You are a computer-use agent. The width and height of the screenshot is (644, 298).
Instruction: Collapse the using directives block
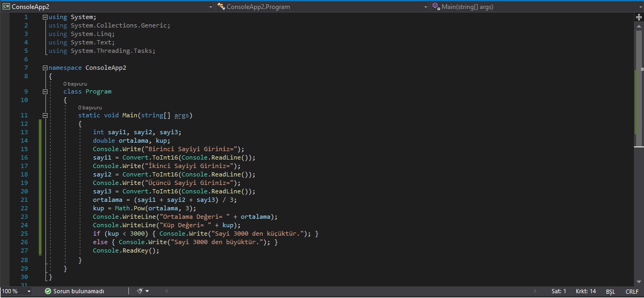(45, 17)
